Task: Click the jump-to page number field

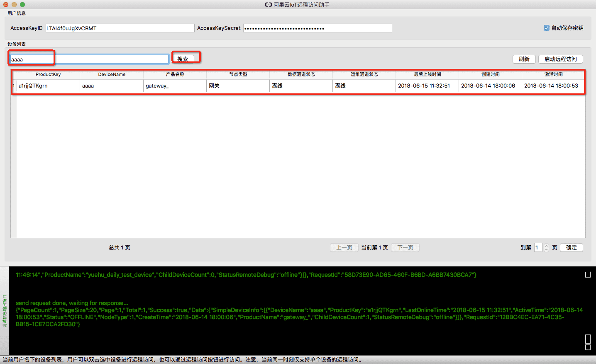Action: tap(538, 248)
